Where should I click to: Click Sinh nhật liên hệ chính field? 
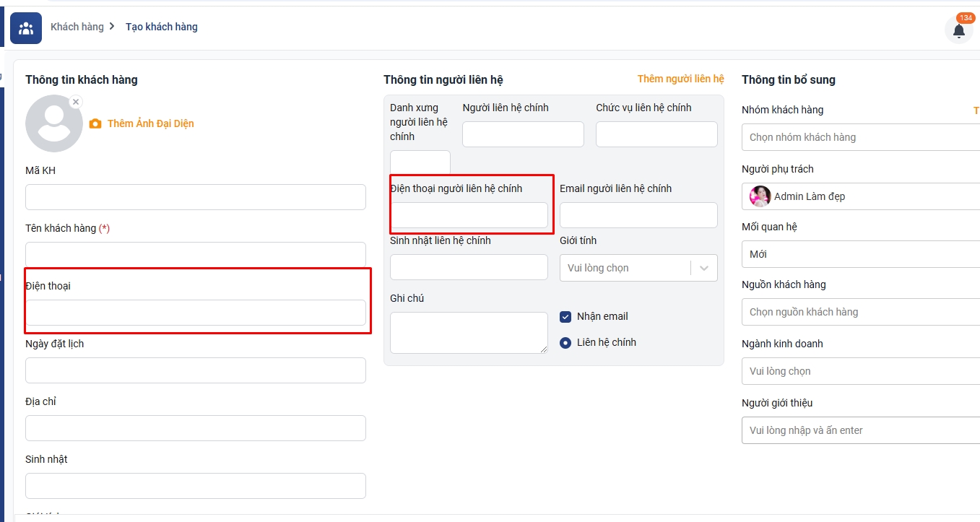pos(469,267)
